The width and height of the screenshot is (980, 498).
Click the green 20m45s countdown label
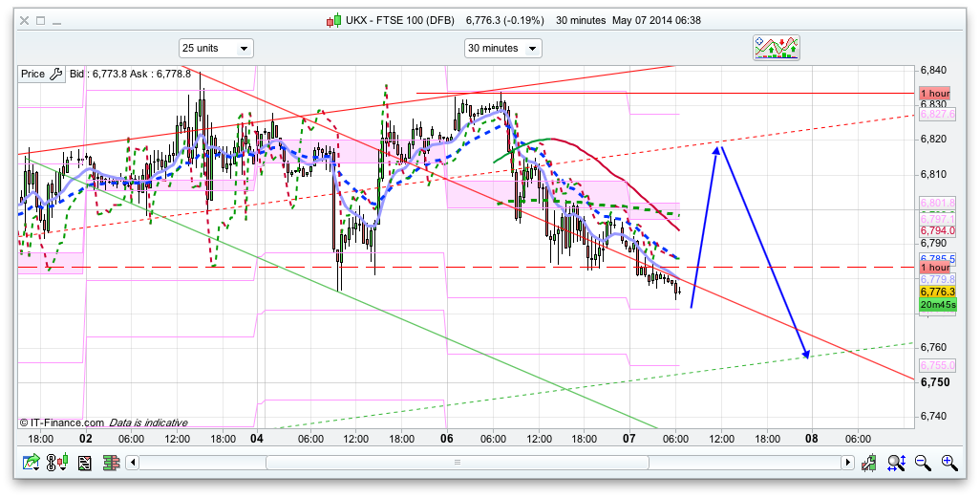coord(936,304)
